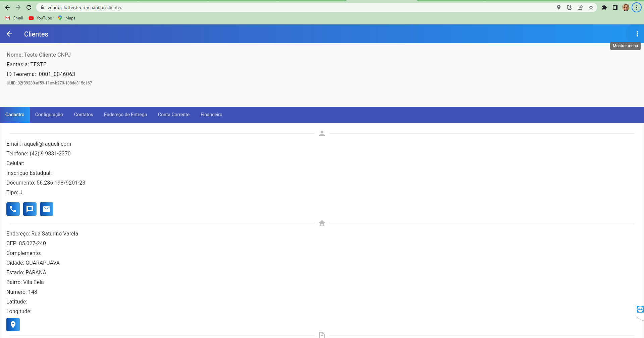Click the share page icon

(x=580, y=7)
